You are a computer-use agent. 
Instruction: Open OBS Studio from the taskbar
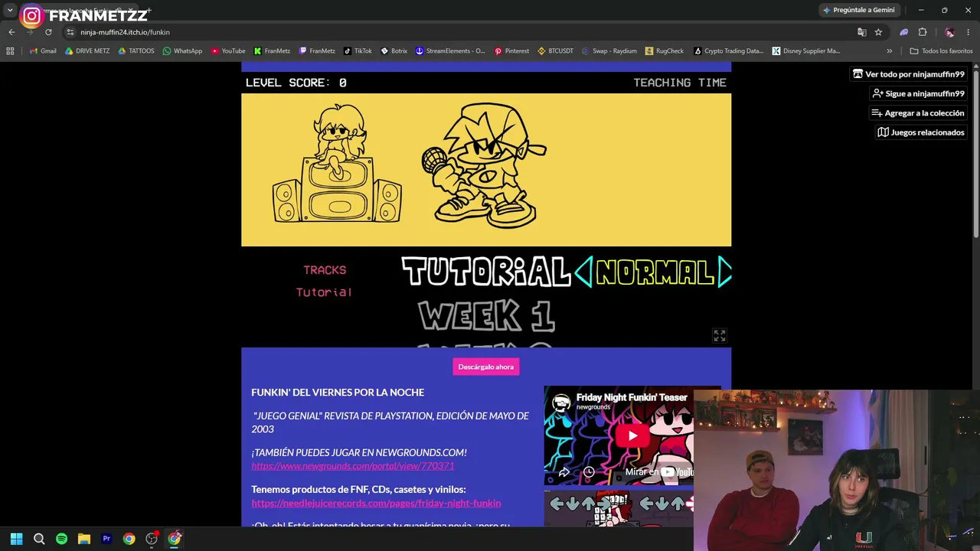pyautogui.click(x=152, y=539)
